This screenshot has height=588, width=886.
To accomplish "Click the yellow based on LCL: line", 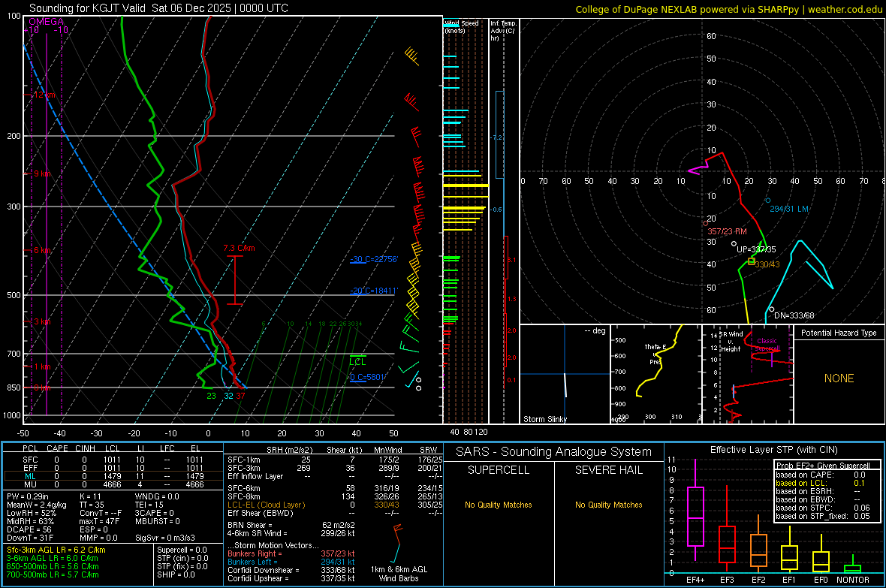I will click(820, 483).
